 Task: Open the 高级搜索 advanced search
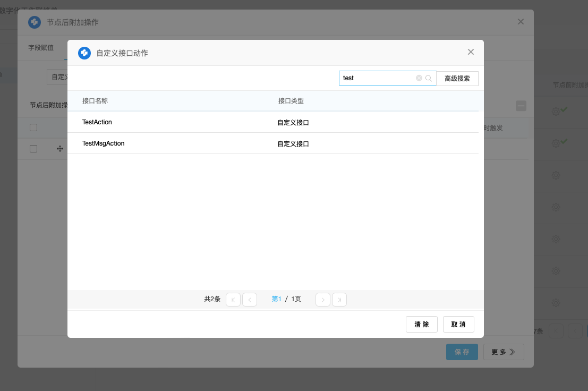pyautogui.click(x=457, y=78)
